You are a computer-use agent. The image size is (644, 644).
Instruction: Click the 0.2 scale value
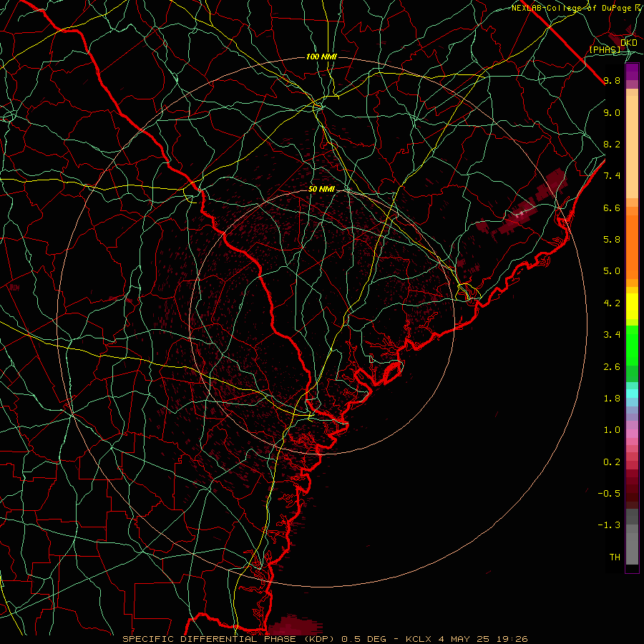pos(612,462)
